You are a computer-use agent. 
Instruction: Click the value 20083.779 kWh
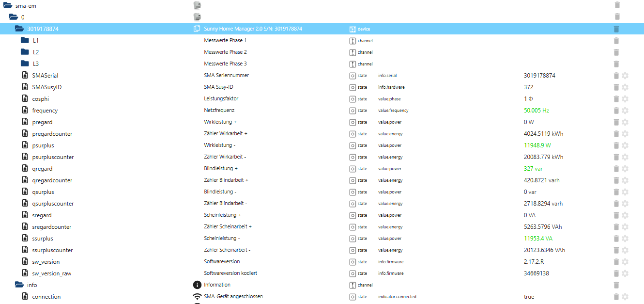coord(544,157)
